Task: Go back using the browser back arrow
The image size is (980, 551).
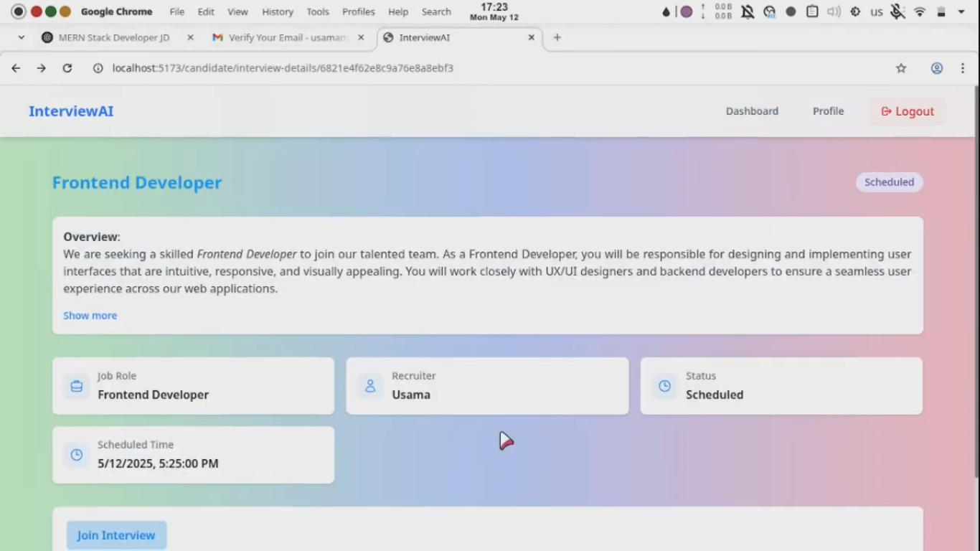Action: [16, 68]
